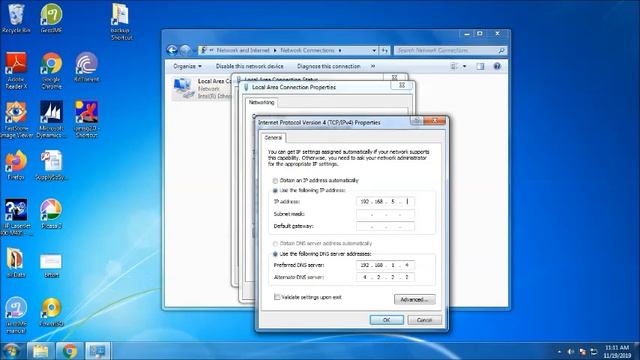The width and height of the screenshot is (640, 360).
Task: Open the change view dropdown arrow
Action: click(464, 66)
